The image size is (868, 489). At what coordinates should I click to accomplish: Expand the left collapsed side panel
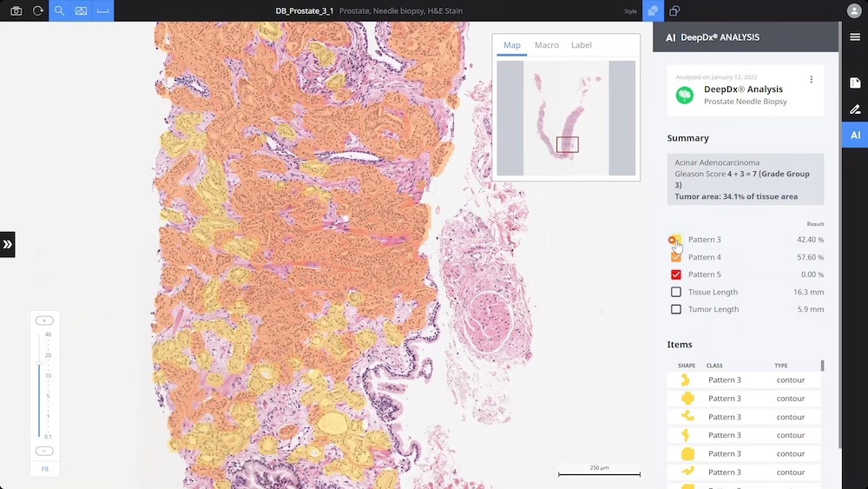pyautogui.click(x=8, y=245)
